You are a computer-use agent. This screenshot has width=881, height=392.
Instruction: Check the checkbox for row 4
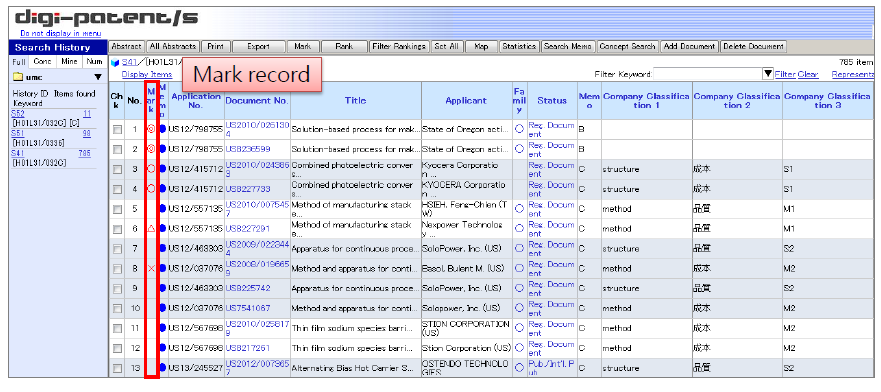point(117,189)
